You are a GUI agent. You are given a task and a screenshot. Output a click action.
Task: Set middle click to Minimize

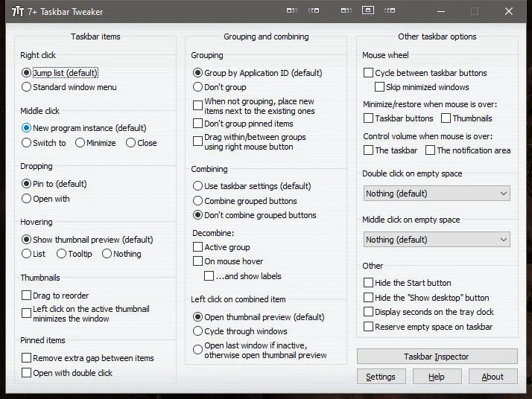tap(95, 143)
